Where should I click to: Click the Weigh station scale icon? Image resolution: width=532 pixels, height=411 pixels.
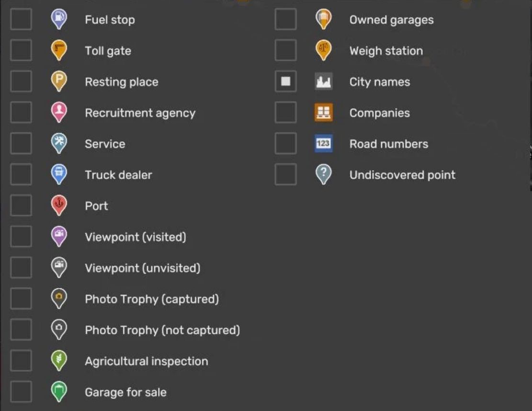coord(324,50)
